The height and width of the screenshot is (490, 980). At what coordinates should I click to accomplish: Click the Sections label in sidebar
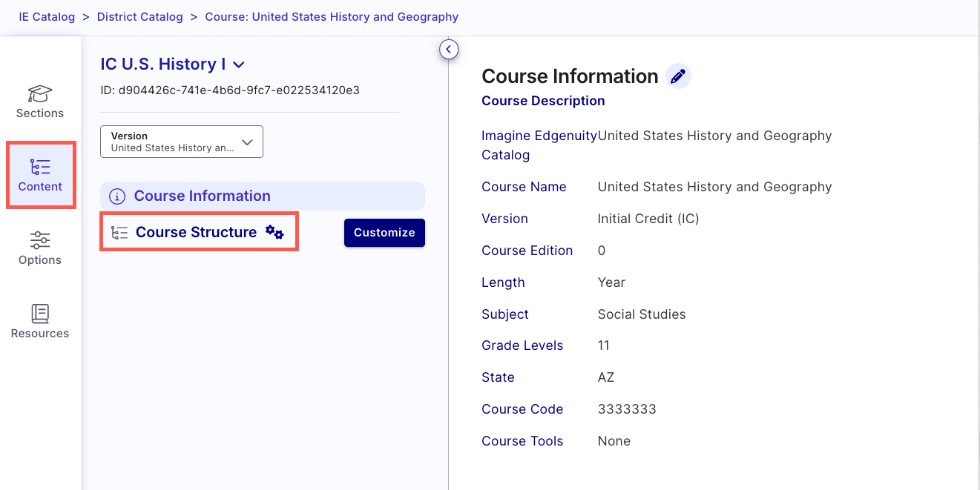tap(40, 113)
